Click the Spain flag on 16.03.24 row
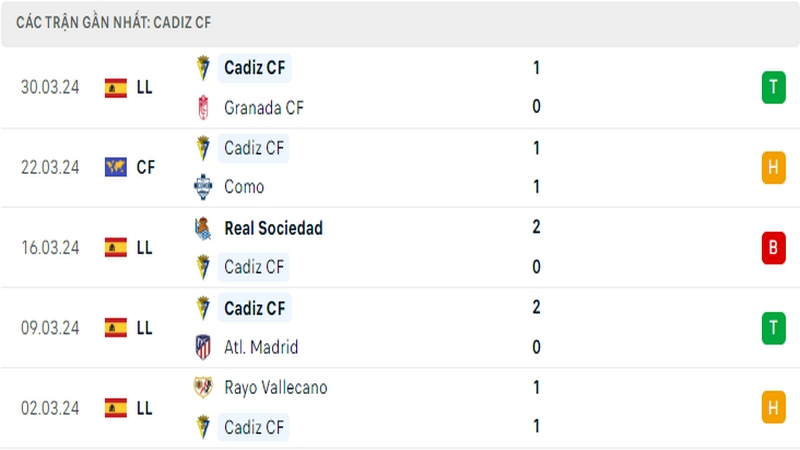 [x=116, y=247]
